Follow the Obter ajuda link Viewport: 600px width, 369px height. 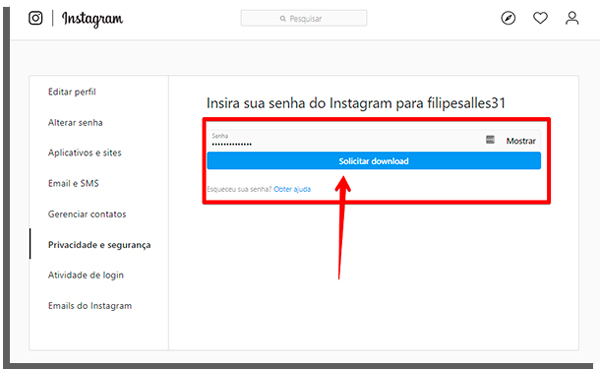[x=292, y=189]
